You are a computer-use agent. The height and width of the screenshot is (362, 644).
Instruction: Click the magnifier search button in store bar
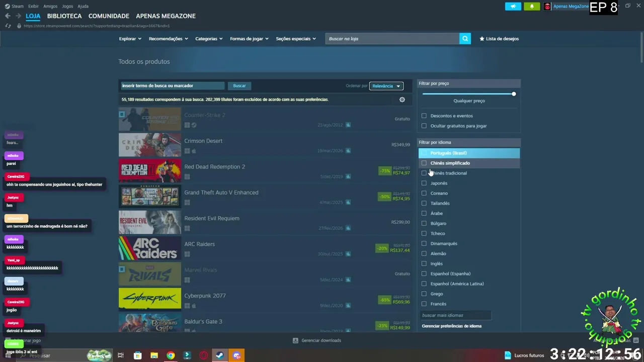(465, 39)
